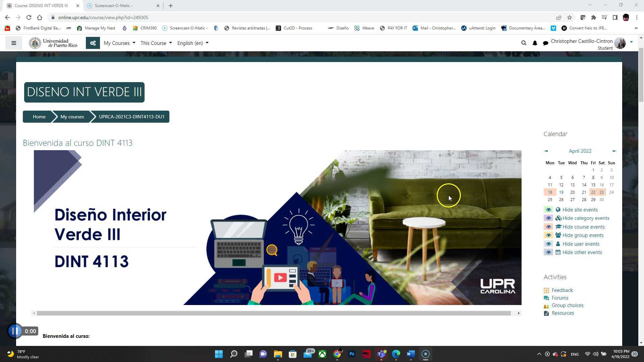644x362 pixels.
Task: Open the English (en) language dropdown
Action: 193,43
